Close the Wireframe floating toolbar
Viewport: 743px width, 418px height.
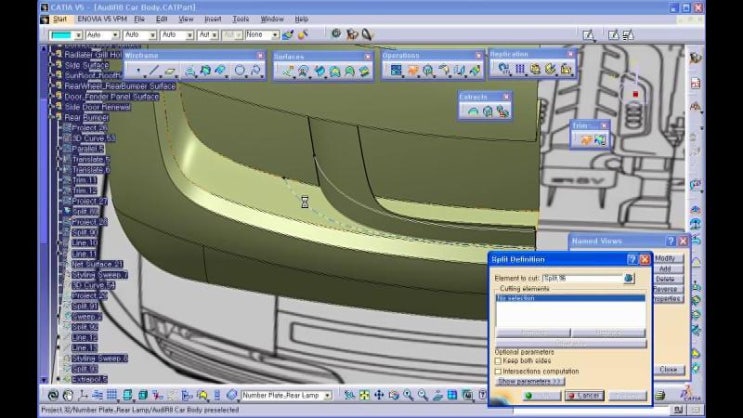260,56
